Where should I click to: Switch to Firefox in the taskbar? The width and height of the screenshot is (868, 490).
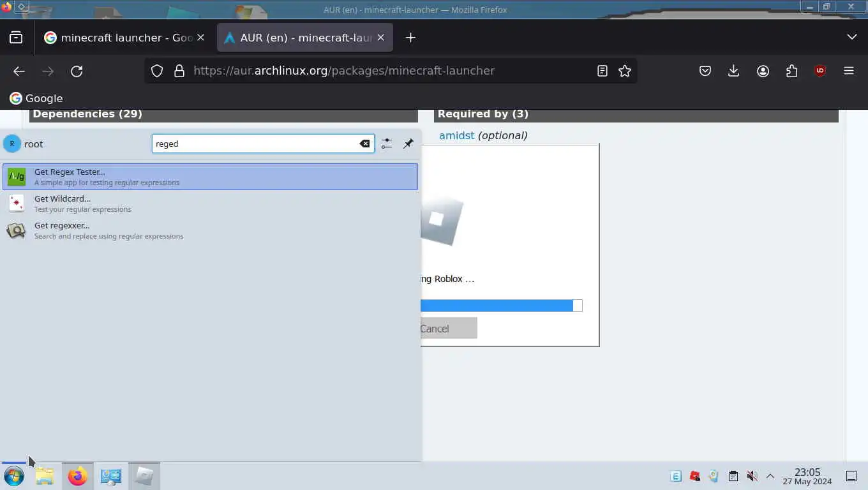(78, 476)
